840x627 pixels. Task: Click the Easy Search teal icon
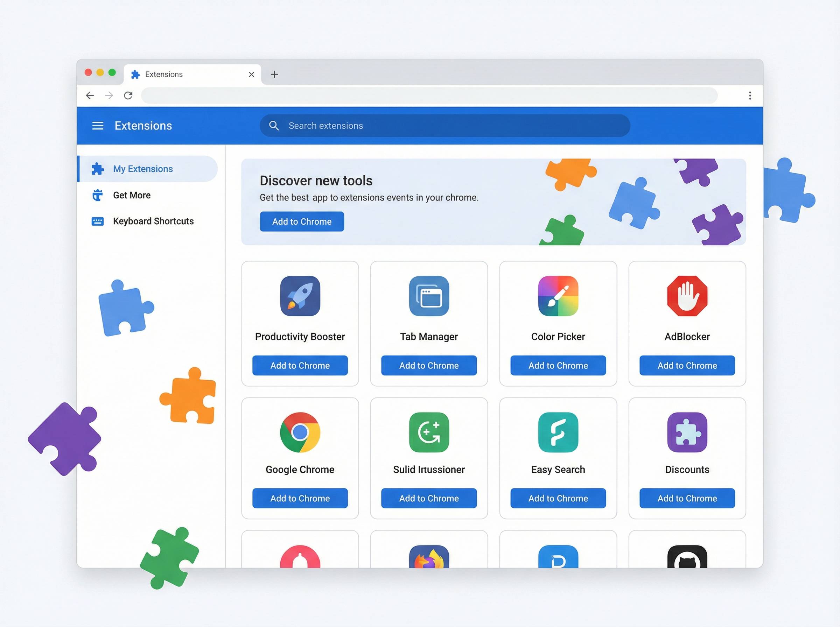coord(558,432)
